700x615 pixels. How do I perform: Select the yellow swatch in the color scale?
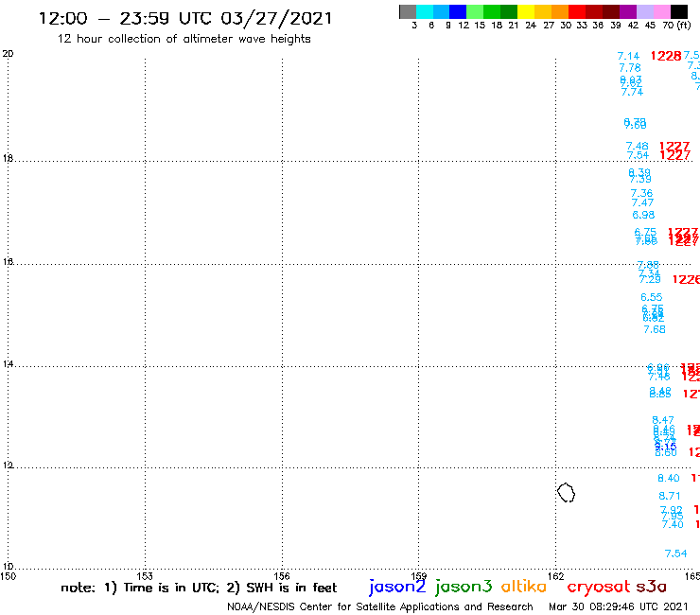click(x=526, y=11)
